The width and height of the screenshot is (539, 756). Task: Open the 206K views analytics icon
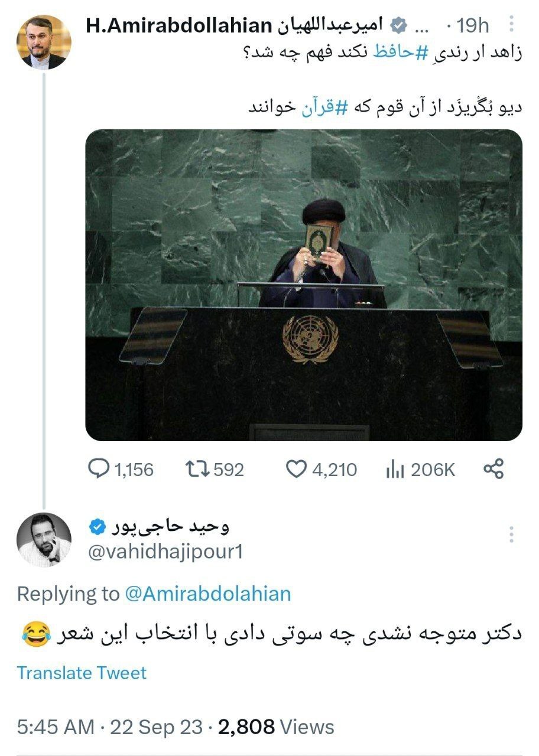tap(394, 470)
